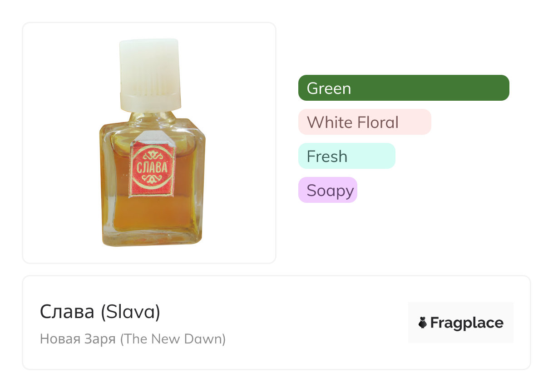
Task: Click "The New Dawn" English brand name
Action: (173, 339)
